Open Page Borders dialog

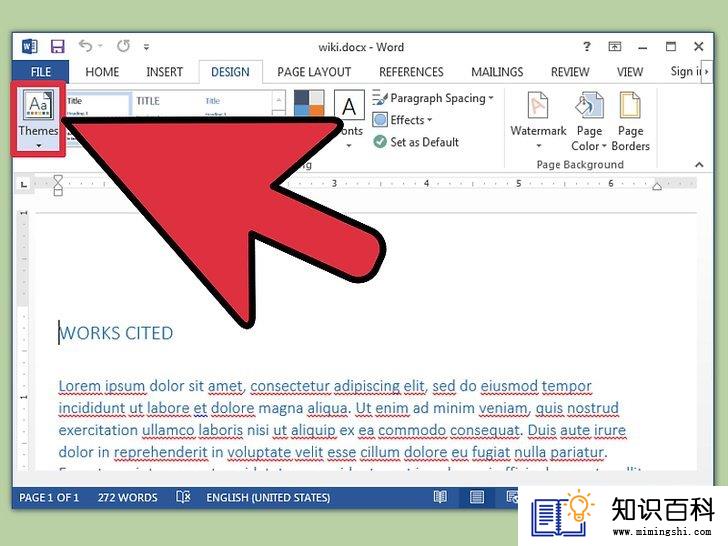(x=630, y=121)
